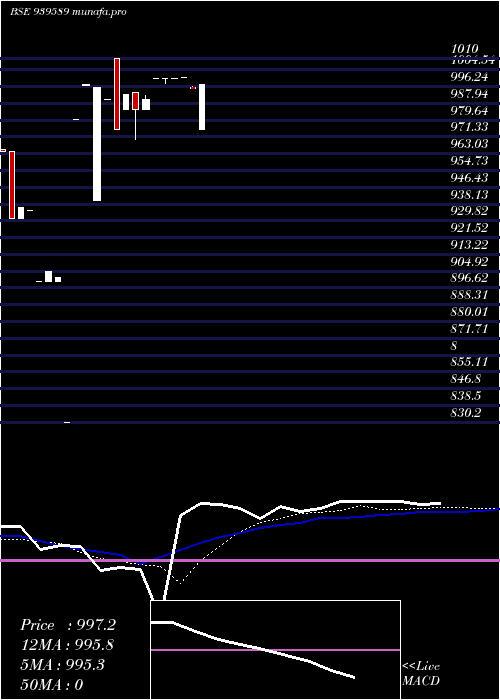Click the 938.13 price axis label
Image resolution: width=500 pixels, height=700 pixels.
pyautogui.click(x=469, y=195)
